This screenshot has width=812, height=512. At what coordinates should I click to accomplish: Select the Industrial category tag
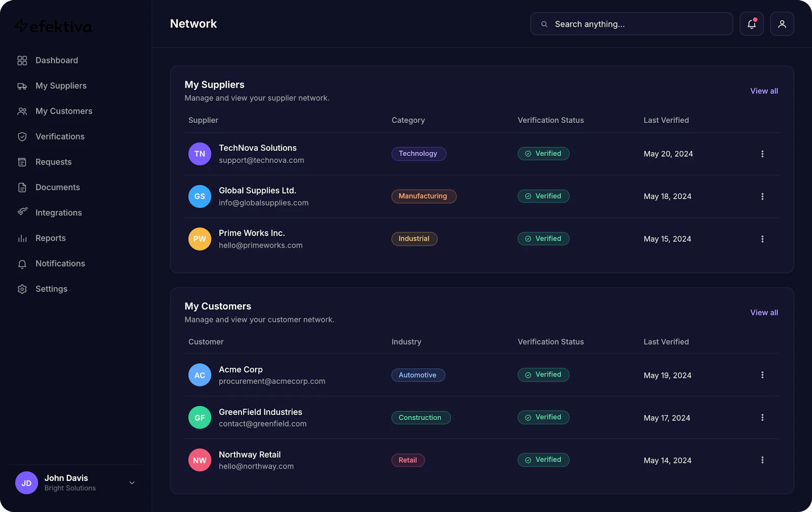click(414, 239)
